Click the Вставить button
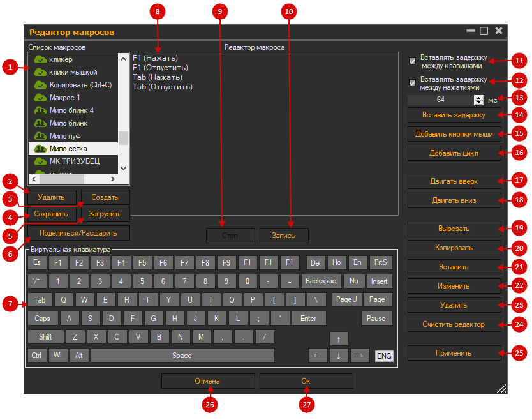 pos(454,267)
